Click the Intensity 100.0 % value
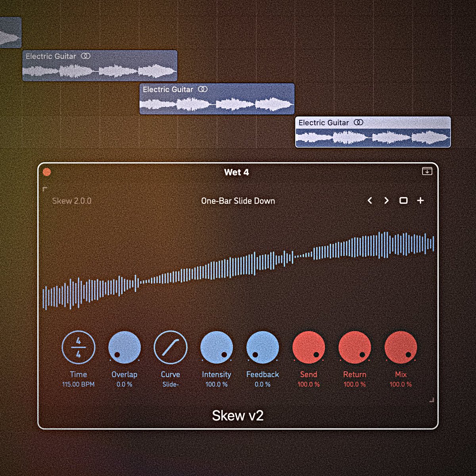The width and height of the screenshot is (476, 476). 217,384
